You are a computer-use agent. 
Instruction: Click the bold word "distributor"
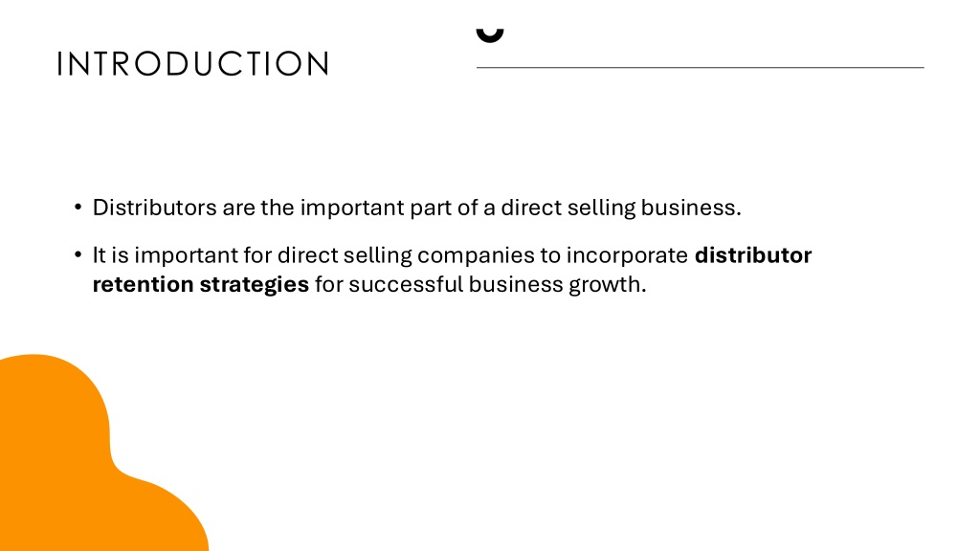pos(753,255)
